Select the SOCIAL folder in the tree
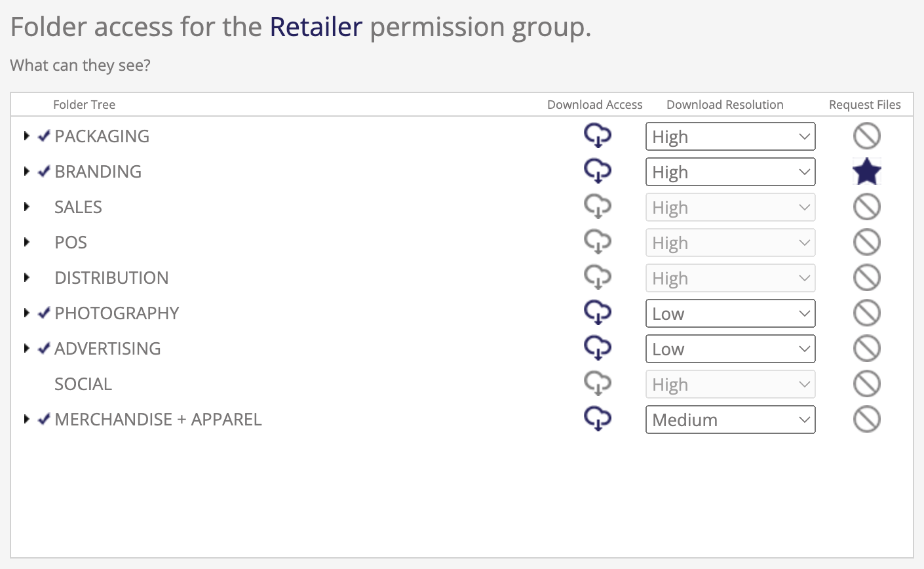Image resolution: width=924 pixels, height=569 pixels. 83,384
